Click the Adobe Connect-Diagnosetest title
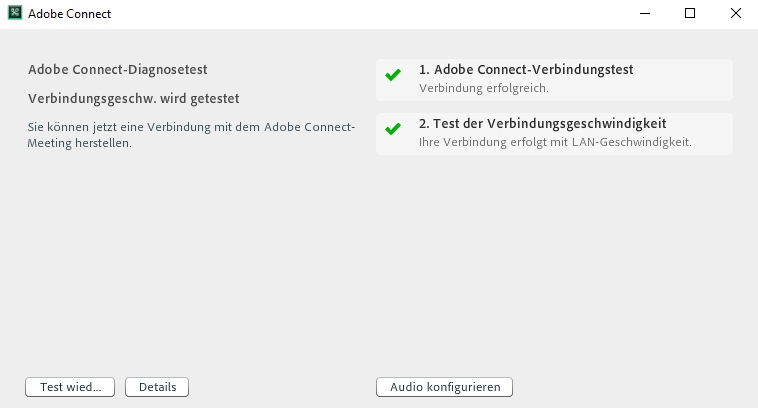This screenshot has width=758, height=408. tap(118, 70)
